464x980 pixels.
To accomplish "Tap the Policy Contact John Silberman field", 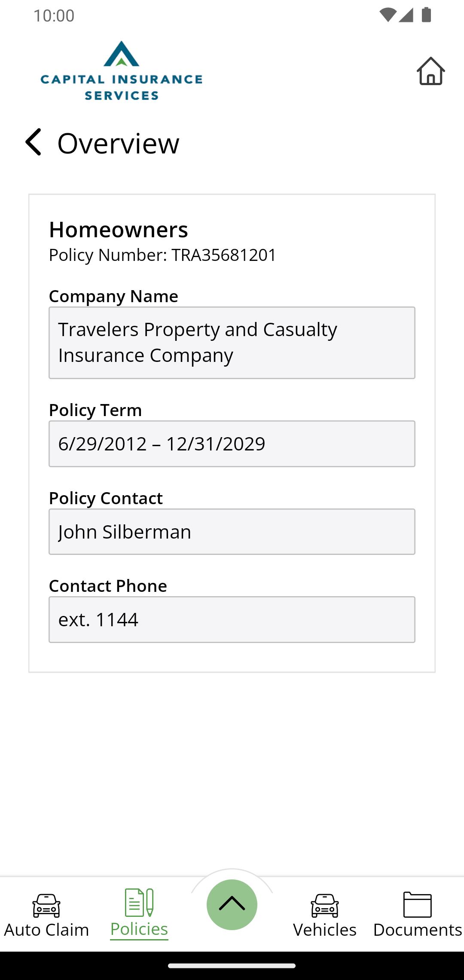I will click(x=232, y=532).
